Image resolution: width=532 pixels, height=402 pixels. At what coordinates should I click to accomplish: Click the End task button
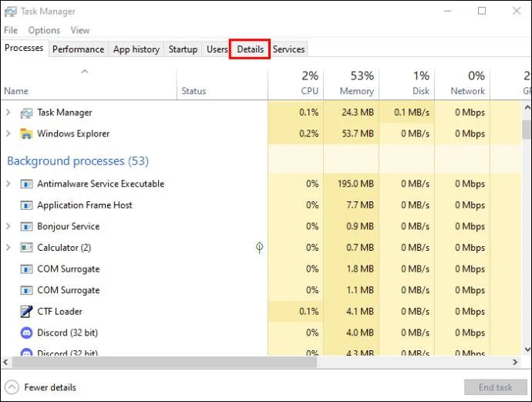[495, 387]
